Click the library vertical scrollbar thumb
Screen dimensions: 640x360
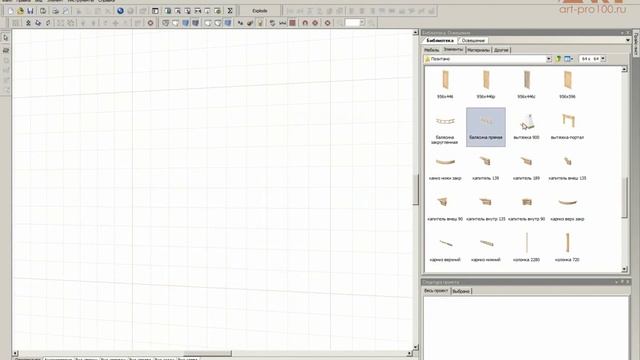click(624, 198)
